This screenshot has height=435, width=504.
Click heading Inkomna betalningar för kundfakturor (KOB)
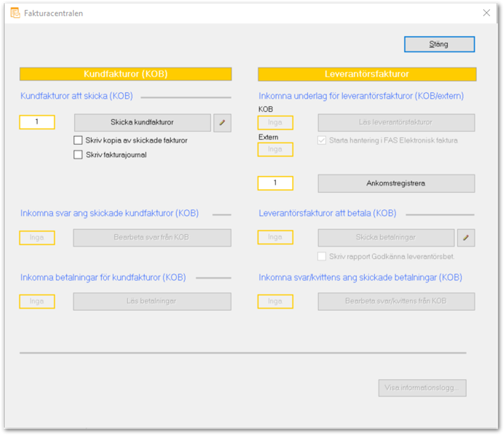(x=103, y=277)
